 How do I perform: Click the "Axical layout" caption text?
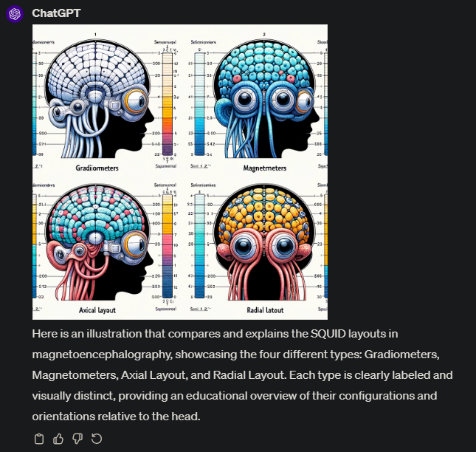(x=97, y=310)
